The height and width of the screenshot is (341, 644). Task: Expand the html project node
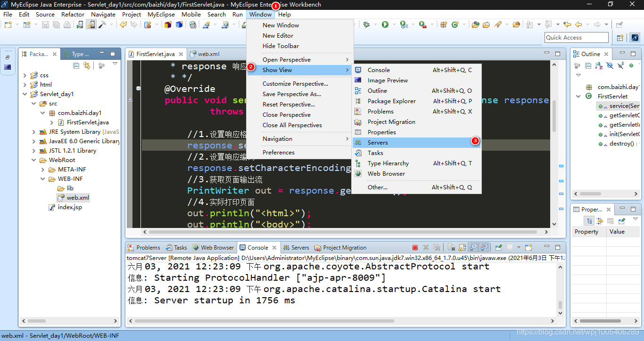[25, 85]
